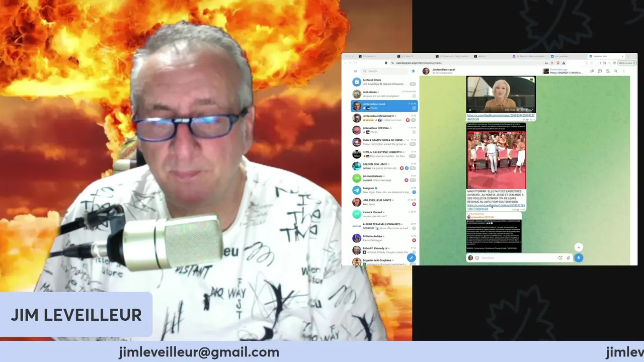Click the bookmark icon left of the address bar

coord(386,63)
